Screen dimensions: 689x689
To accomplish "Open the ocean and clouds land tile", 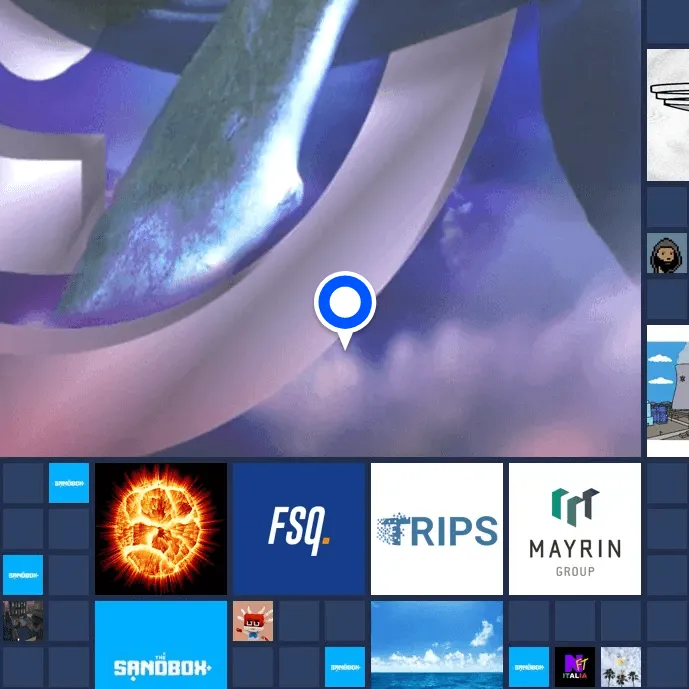I will pyautogui.click(x=437, y=645).
